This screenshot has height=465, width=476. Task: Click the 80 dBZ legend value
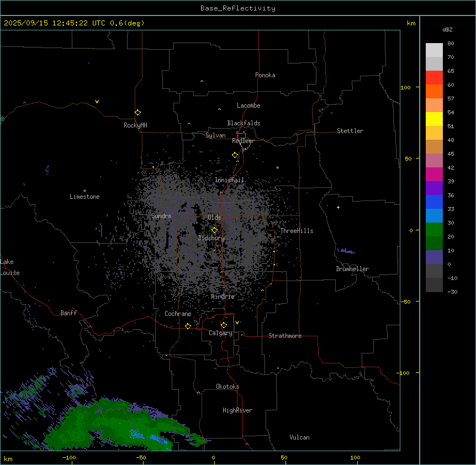tap(451, 44)
